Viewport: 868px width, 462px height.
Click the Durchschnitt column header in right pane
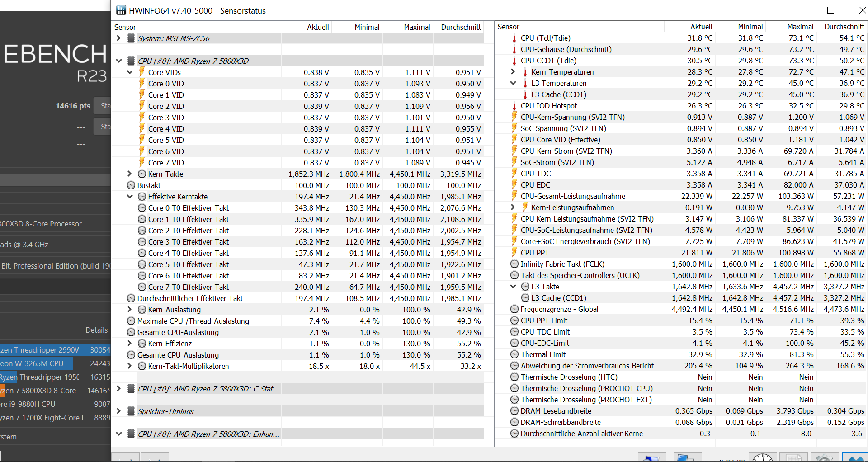[842, 27]
